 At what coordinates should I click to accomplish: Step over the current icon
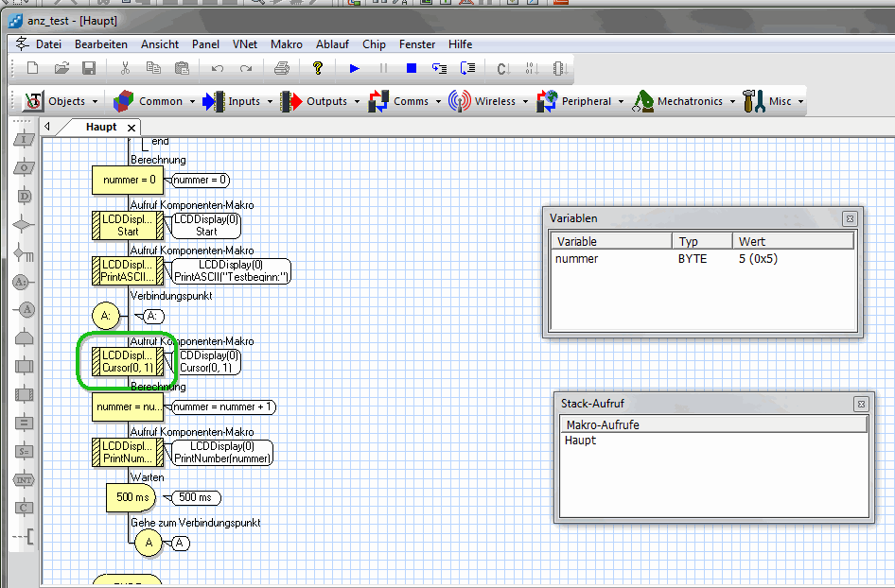467,68
